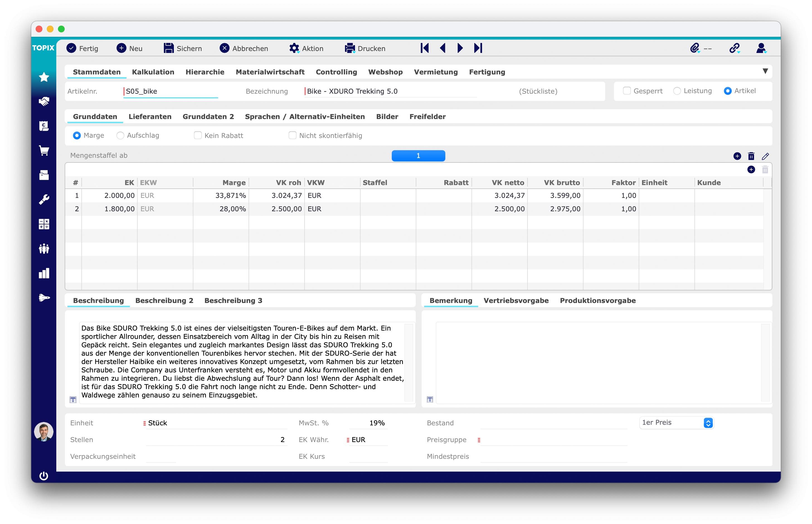Viewport: 812px width, 524px height.
Task: Switch to the Kalkulation tab
Action: tap(153, 72)
